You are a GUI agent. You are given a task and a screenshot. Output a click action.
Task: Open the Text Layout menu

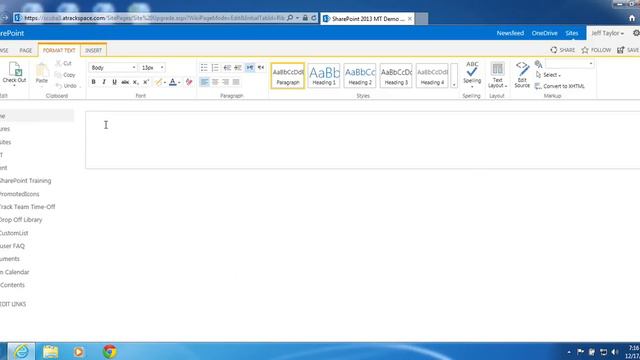coord(497,75)
